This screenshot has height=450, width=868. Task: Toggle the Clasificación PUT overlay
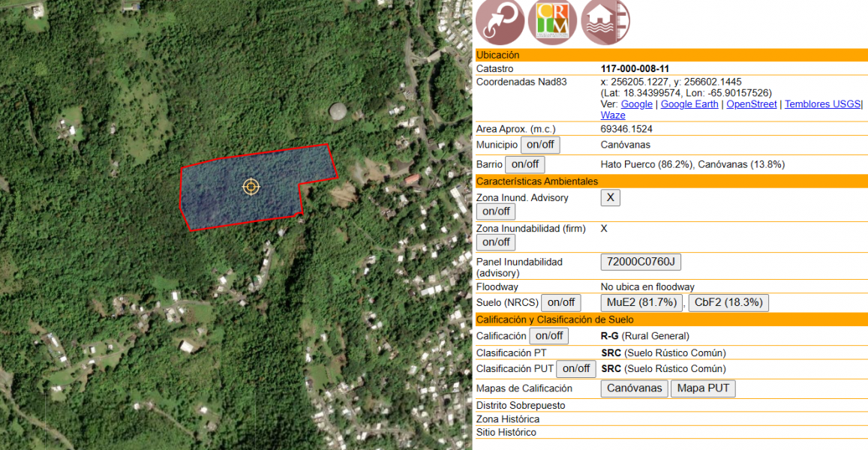(575, 368)
